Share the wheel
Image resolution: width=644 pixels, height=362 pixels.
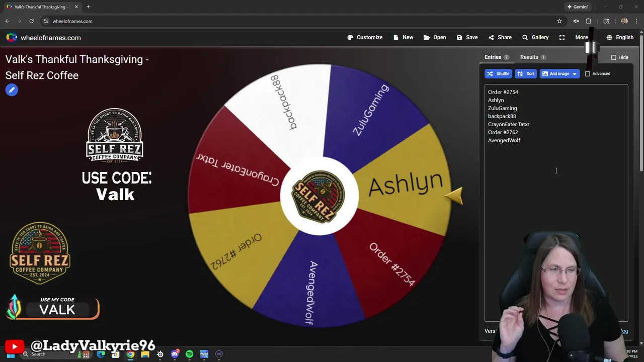(x=500, y=37)
